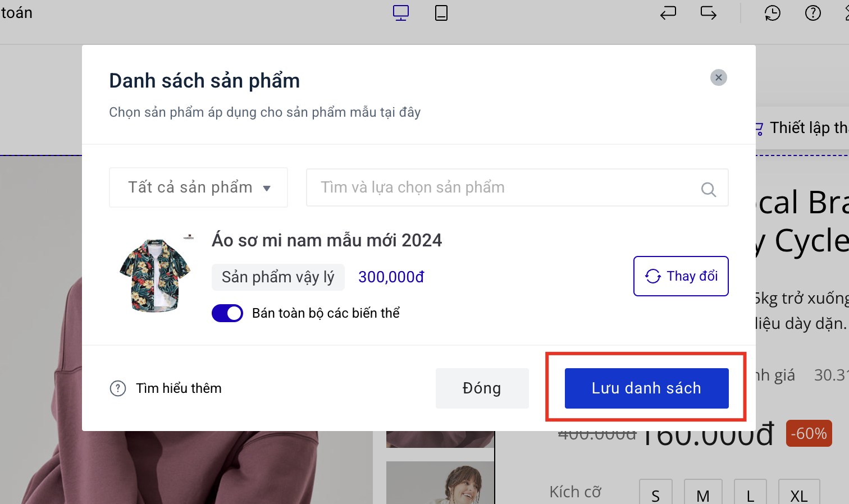Screen dimensions: 849x504
Task: Click the Thay đổi button
Action: tap(681, 276)
